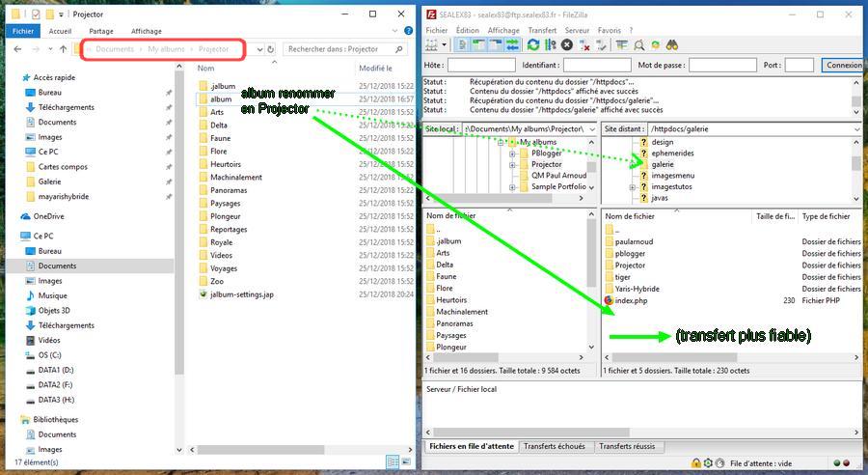868x475 pixels.
Task: Toggle the message log display in FileZilla
Action: tap(462, 45)
